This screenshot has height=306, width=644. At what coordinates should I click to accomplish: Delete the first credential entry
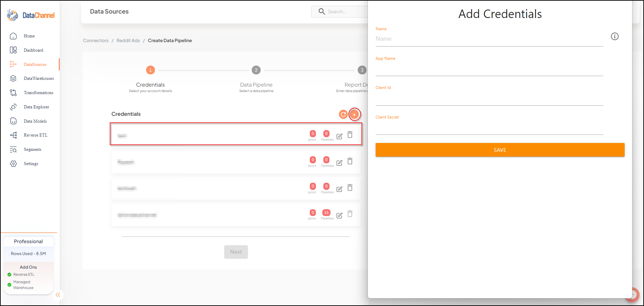point(350,135)
